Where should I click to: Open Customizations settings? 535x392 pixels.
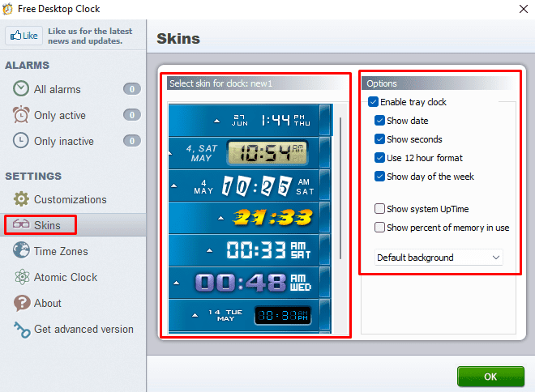(x=70, y=199)
